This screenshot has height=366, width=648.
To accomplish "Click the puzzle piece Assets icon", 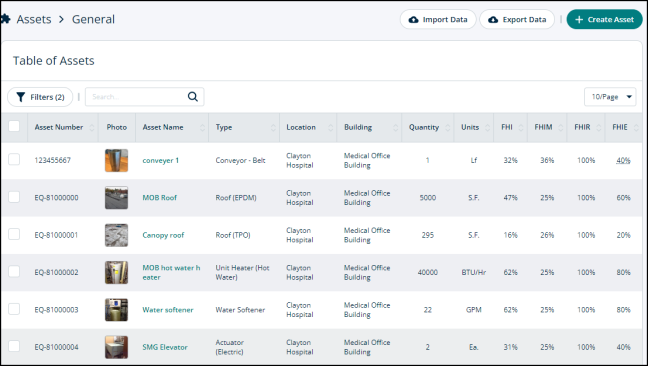I will (x=5, y=19).
